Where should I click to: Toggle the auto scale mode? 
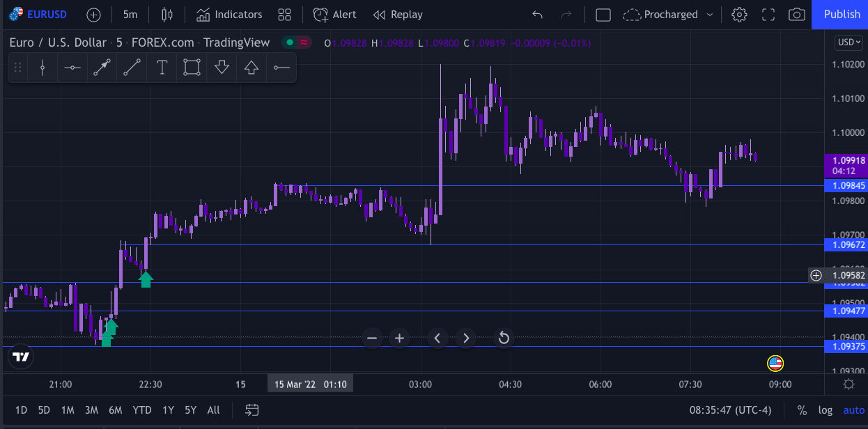pyautogui.click(x=853, y=410)
